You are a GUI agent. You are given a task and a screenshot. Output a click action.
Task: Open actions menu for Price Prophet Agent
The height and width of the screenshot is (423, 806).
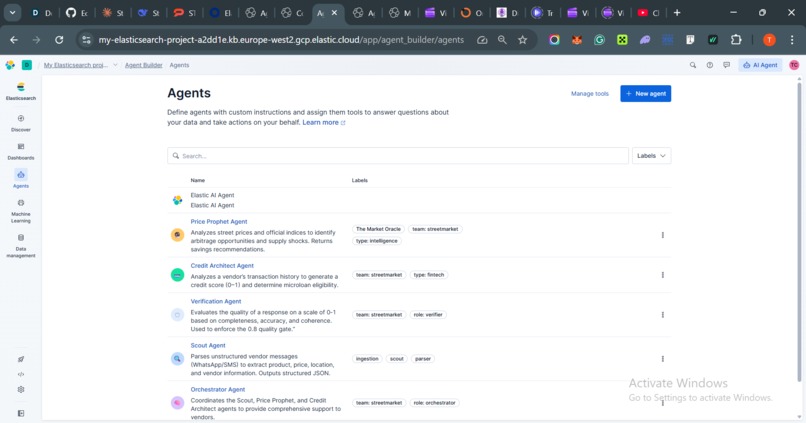click(663, 235)
